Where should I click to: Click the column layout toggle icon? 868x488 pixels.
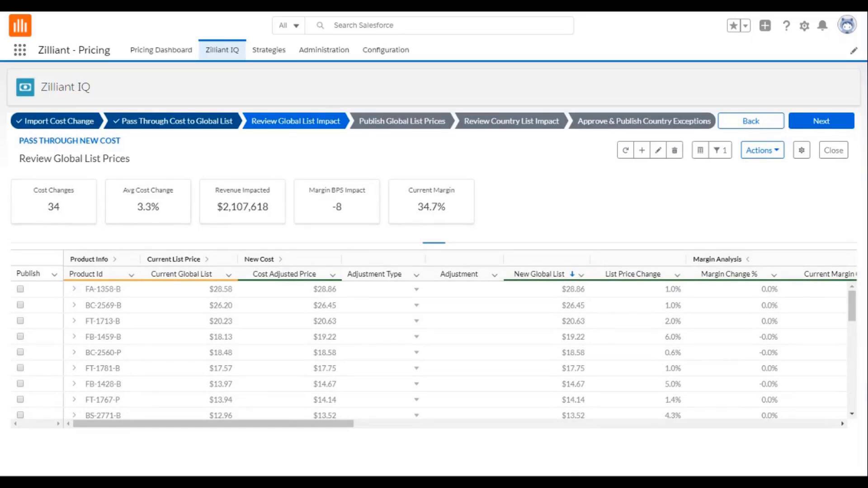coord(700,150)
